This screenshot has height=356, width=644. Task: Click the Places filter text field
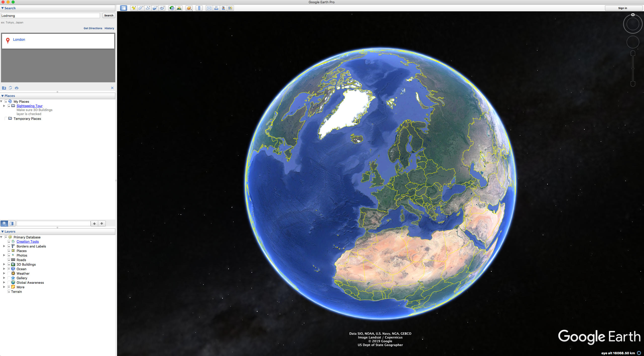click(x=54, y=224)
